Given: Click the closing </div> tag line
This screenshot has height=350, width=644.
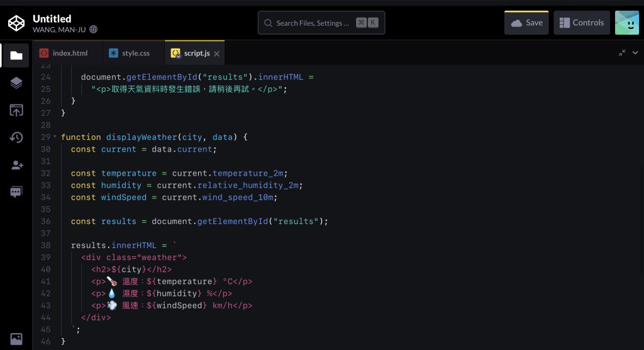Looking at the screenshot, I should point(96,317).
